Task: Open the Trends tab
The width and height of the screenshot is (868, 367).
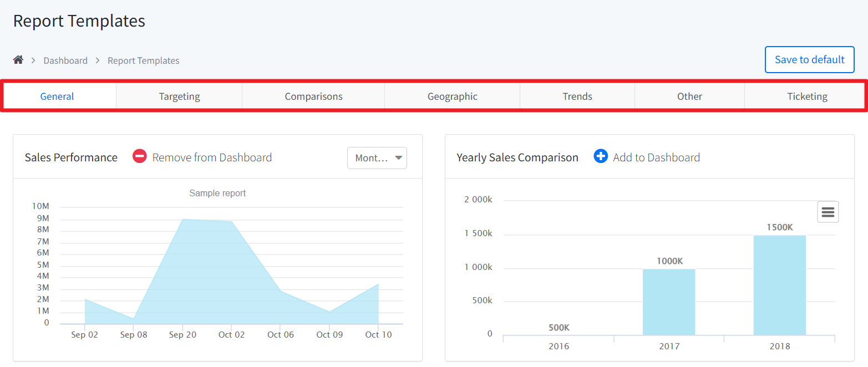Action: click(x=577, y=96)
